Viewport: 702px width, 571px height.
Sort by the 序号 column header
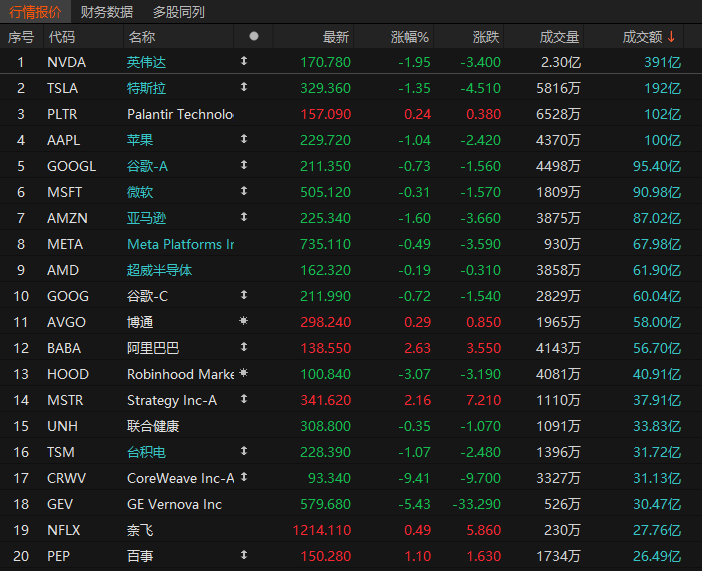pyautogui.click(x=21, y=37)
